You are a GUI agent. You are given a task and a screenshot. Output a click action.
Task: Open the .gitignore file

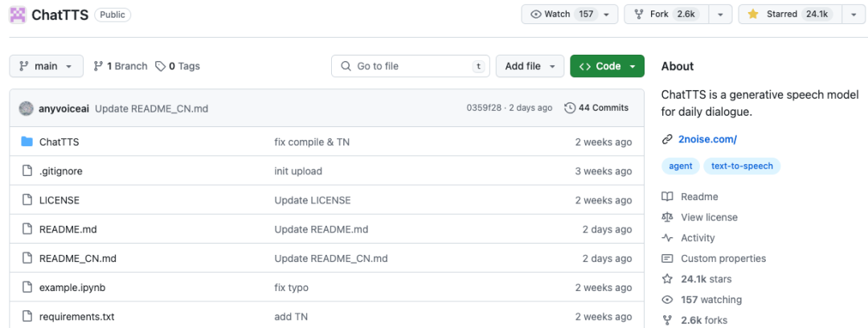61,171
